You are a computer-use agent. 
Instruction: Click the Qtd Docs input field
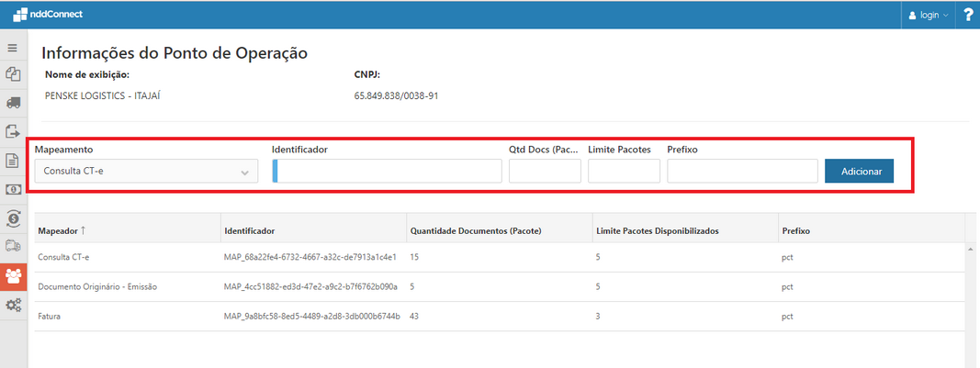(x=545, y=171)
